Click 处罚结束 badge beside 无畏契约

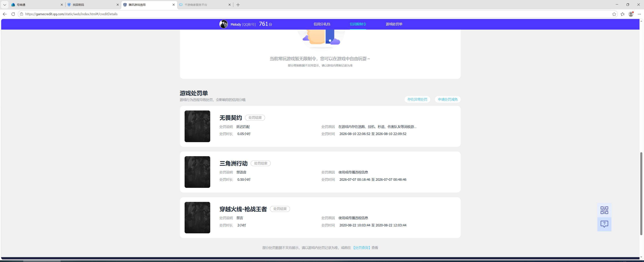point(255,117)
